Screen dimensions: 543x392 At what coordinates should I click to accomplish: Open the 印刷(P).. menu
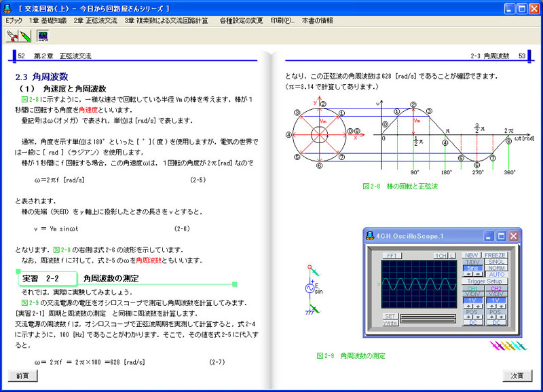(282, 21)
